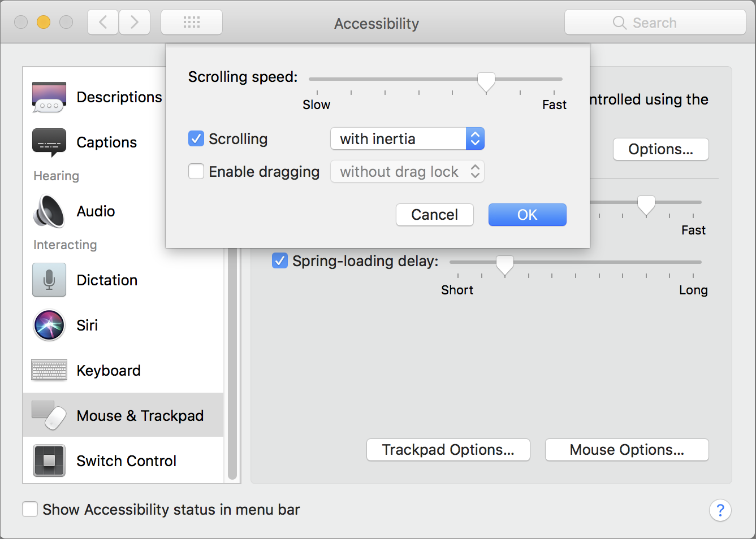Select Descriptions in the sidebar list
The image size is (756, 539).
pos(119,97)
